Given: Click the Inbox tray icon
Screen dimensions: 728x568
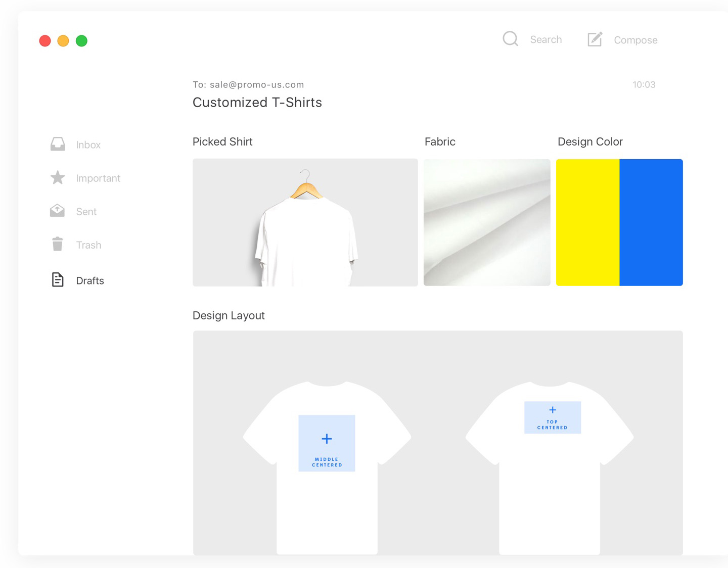Looking at the screenshot, I should pos(58,145).
